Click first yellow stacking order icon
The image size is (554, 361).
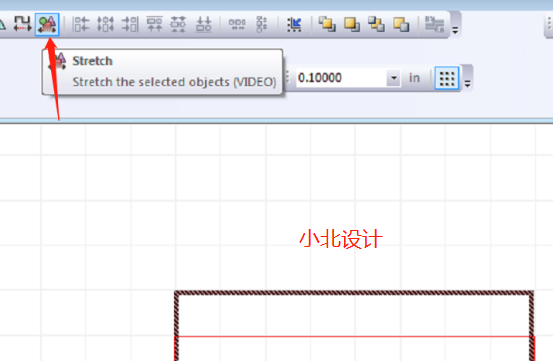coord(327,24)
